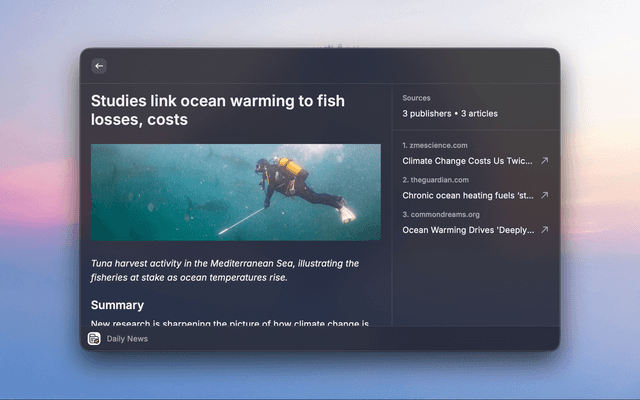Click the Sources panel header
The image size is (640, 400).
tap(416, 98)
